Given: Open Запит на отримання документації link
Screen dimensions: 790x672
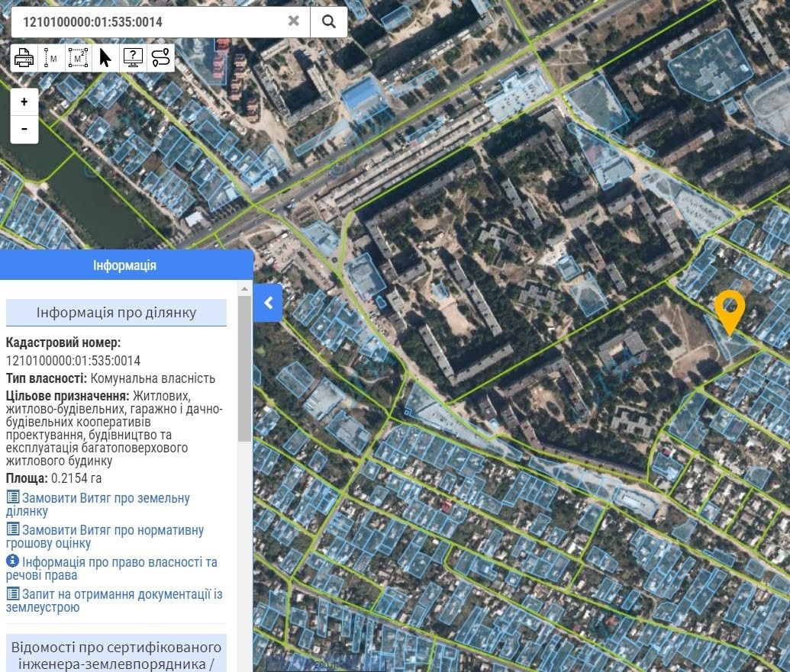Looking at the screenshot, I should tap(114, 600).
